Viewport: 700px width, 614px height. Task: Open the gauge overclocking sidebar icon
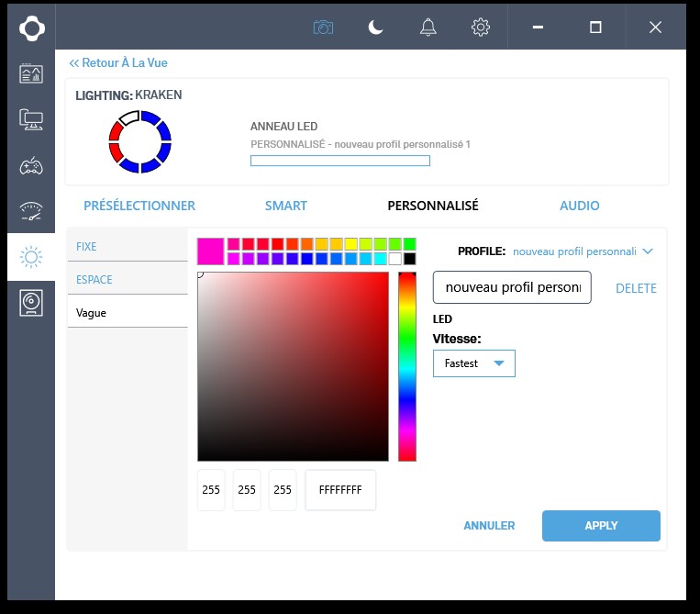coord(31,211)
